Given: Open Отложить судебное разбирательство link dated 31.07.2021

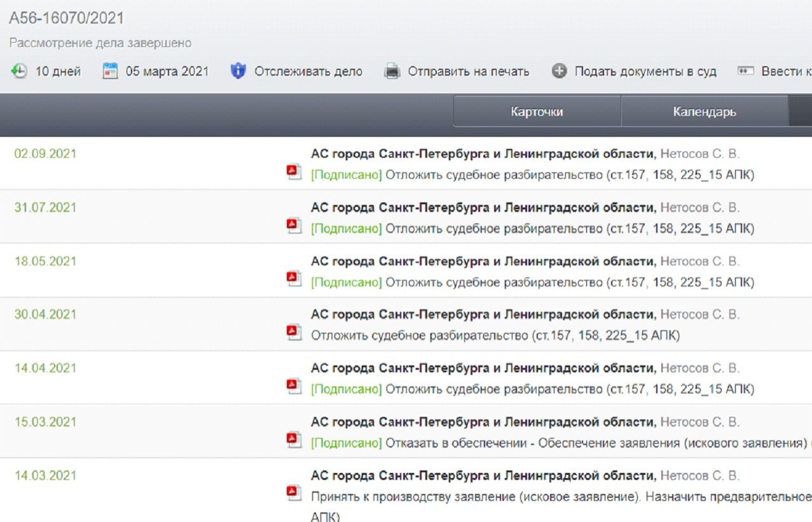Looking at the screenshot, I should [x=570, y=228].
